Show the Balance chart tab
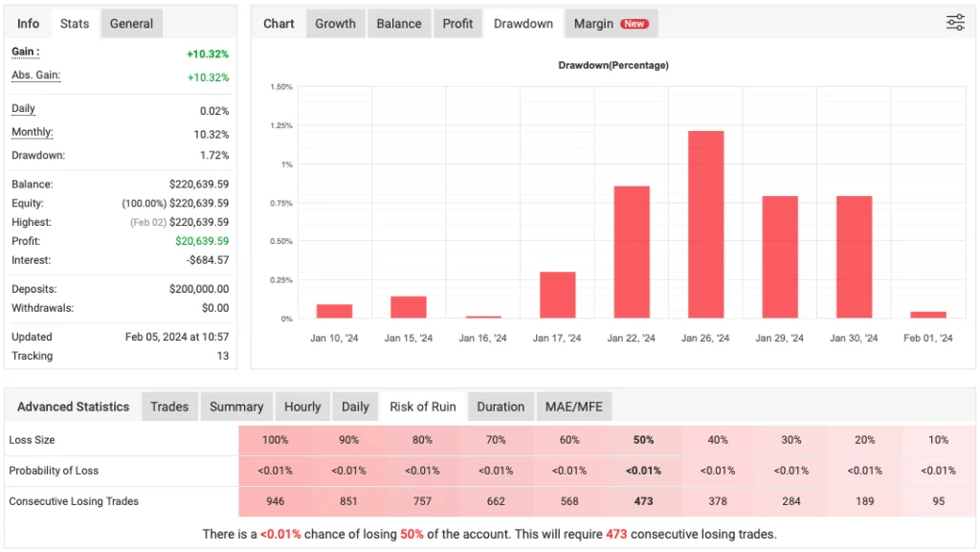Image resolution: width=980 pixels, height=552 pixels. (399, 23)
